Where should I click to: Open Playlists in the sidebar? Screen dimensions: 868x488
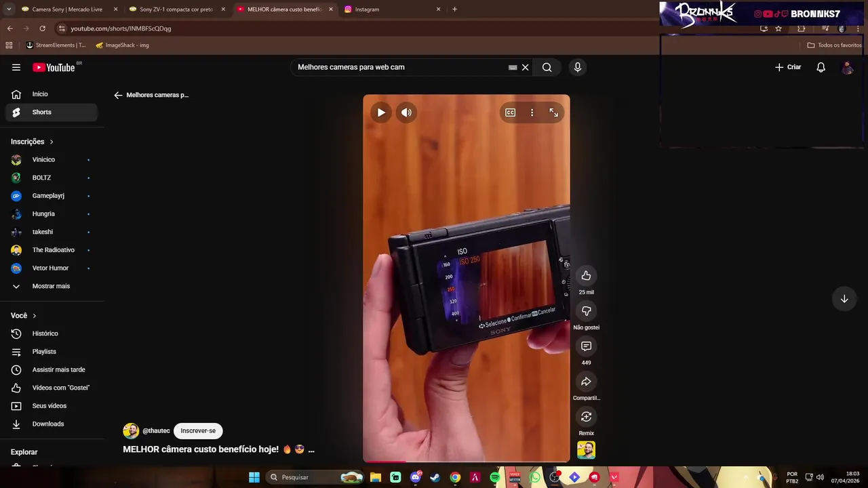[x=52, y=352]
